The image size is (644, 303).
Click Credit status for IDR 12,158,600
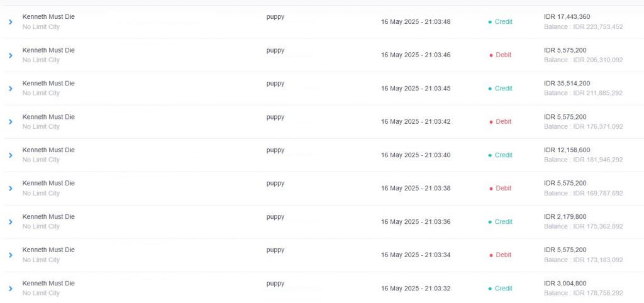(500, 155)
